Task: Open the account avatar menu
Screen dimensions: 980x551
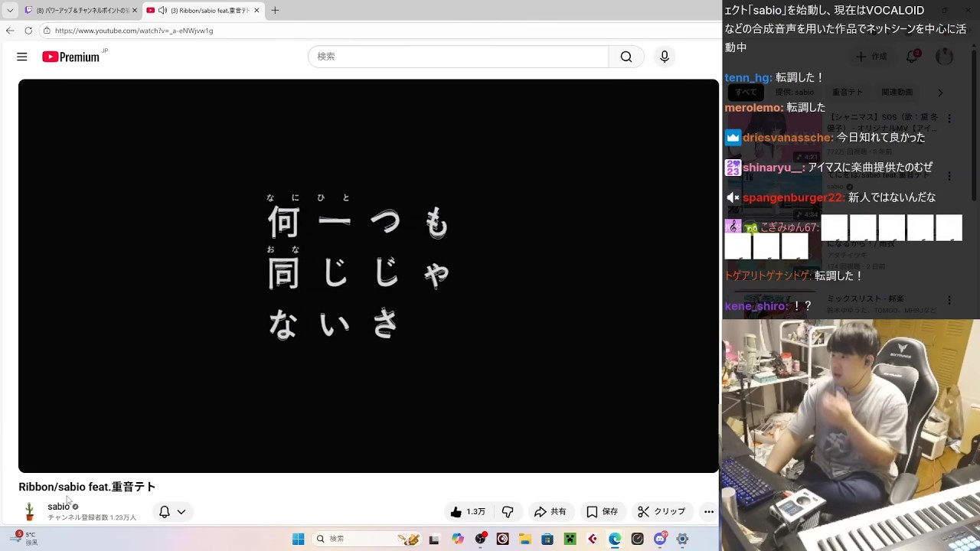Action: pyautogui.click(x=945, y=57)
